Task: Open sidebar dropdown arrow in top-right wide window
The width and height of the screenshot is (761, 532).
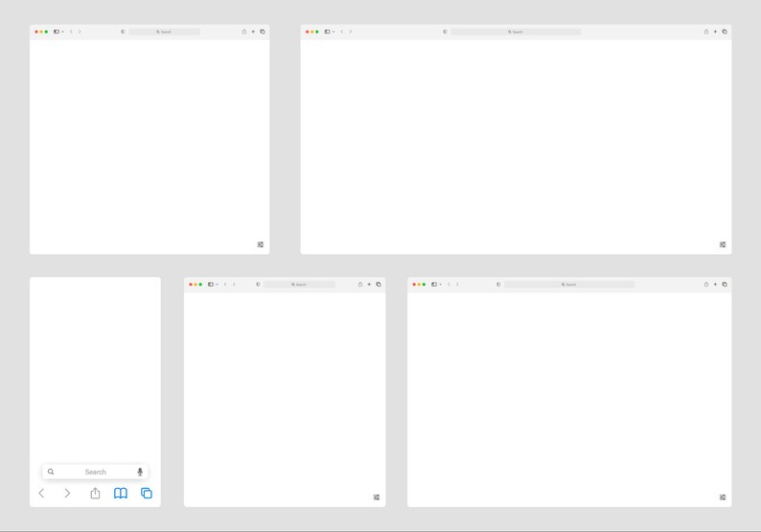Action: 334,32
